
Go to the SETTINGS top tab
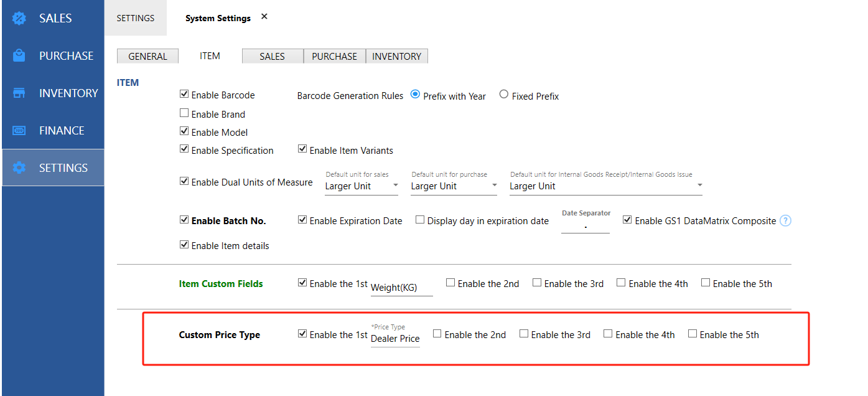136,18
